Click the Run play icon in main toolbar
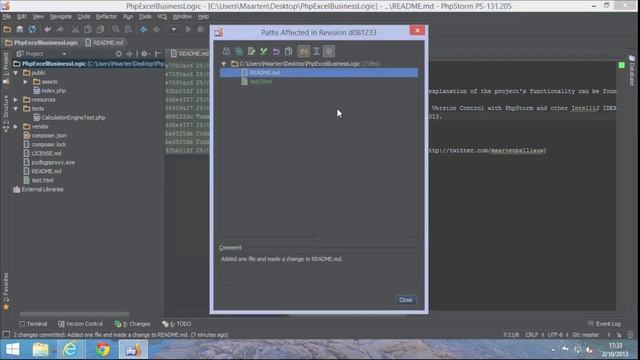Viewport: 640px width, 360px height. pos(188,29)
